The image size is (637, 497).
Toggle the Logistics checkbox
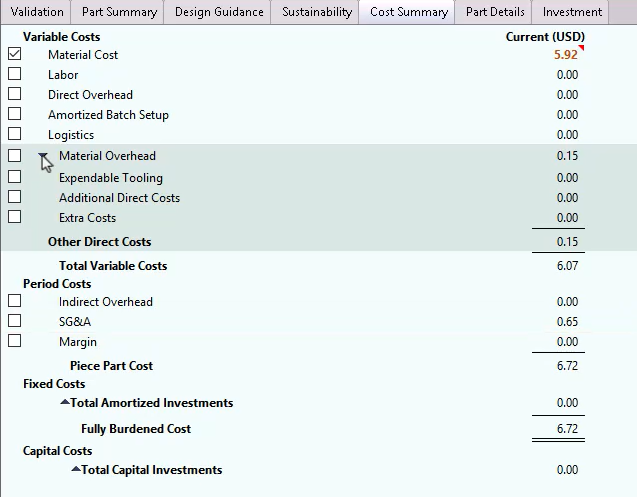point(14,134)
